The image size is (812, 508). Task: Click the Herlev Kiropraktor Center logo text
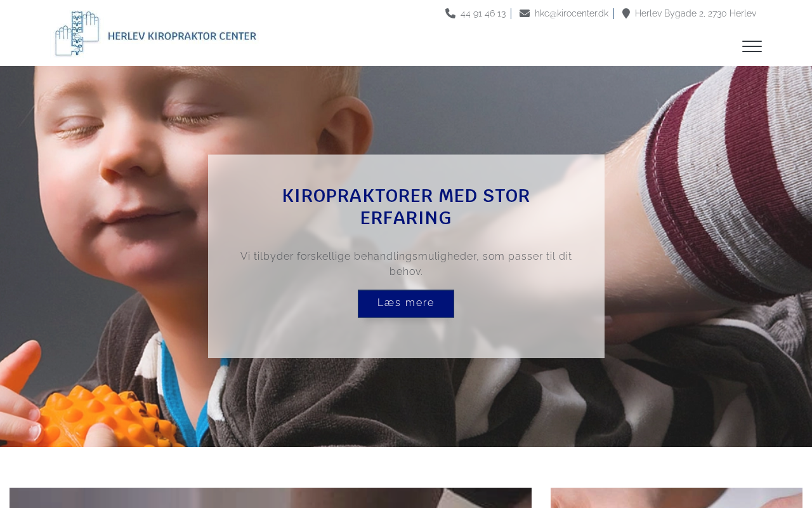pos(182,36)
